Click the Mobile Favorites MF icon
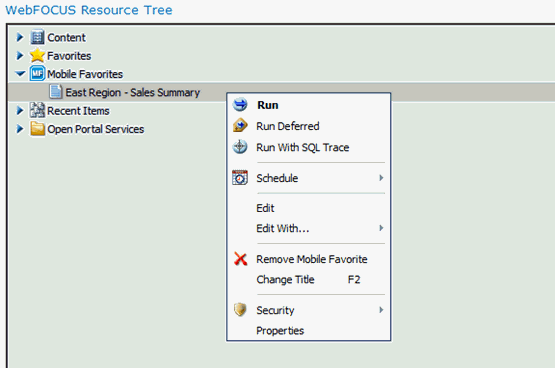 37,74
